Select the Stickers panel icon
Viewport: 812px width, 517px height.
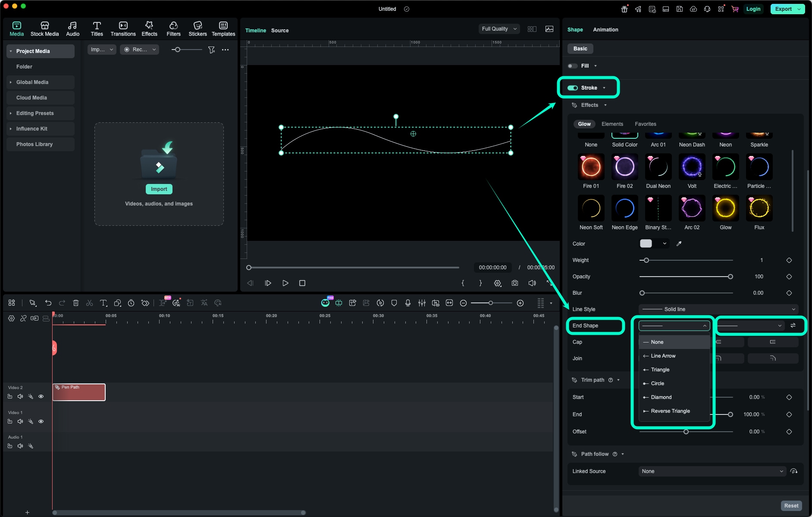tap(197, 28)
